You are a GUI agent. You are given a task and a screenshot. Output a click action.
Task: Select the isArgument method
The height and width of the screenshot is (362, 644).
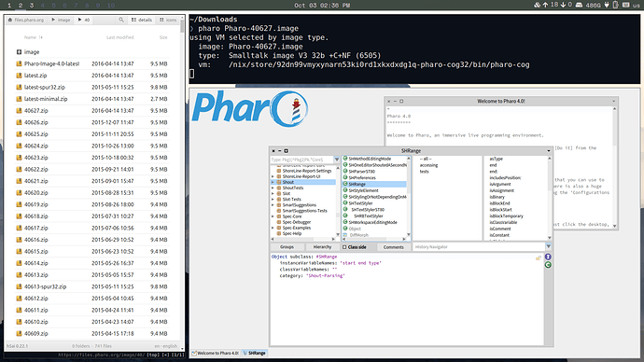coord(500,185)
